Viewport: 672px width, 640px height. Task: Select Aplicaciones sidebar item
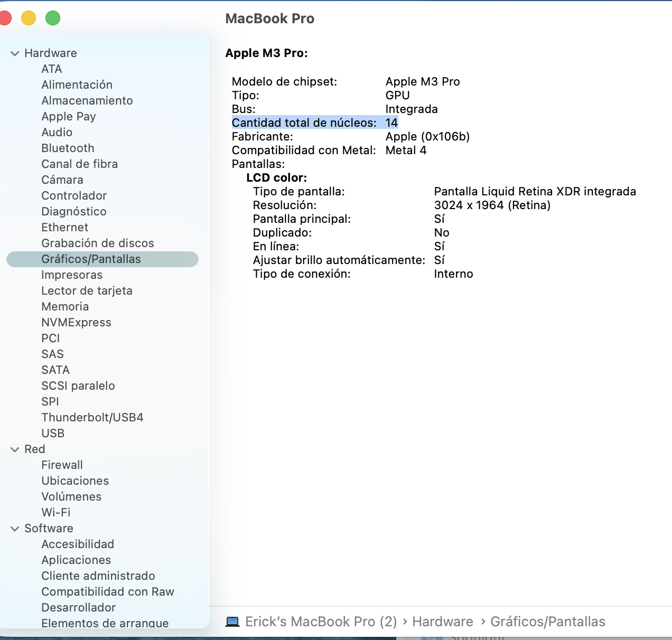coord(76,560)
